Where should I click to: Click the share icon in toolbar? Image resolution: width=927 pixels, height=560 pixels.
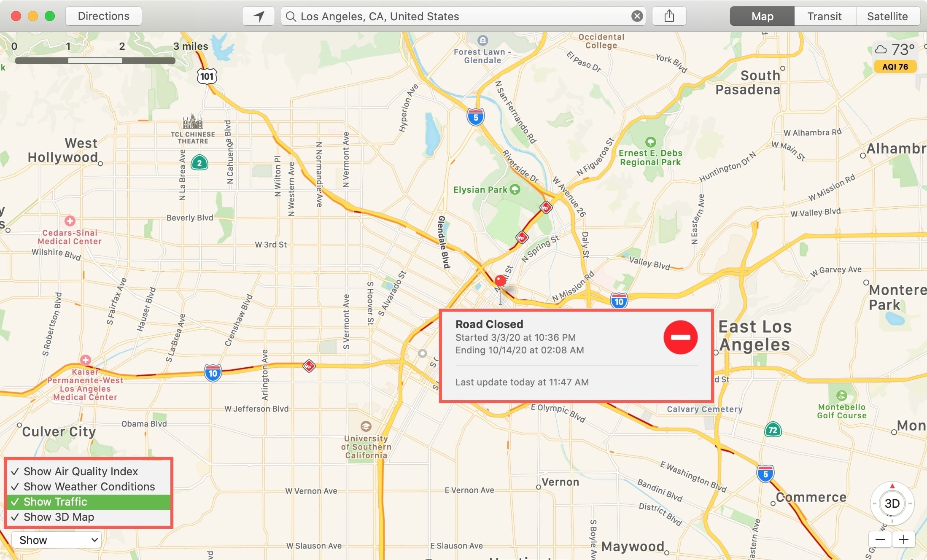click(x=668, y=15)
